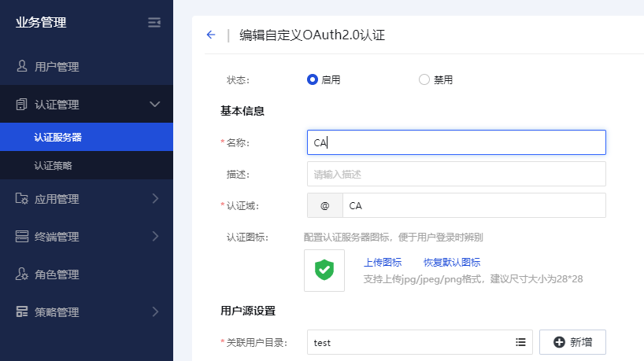Click the 新增 button
The height and width of the screenshot is (361, 644).
(x=572, y=342)
